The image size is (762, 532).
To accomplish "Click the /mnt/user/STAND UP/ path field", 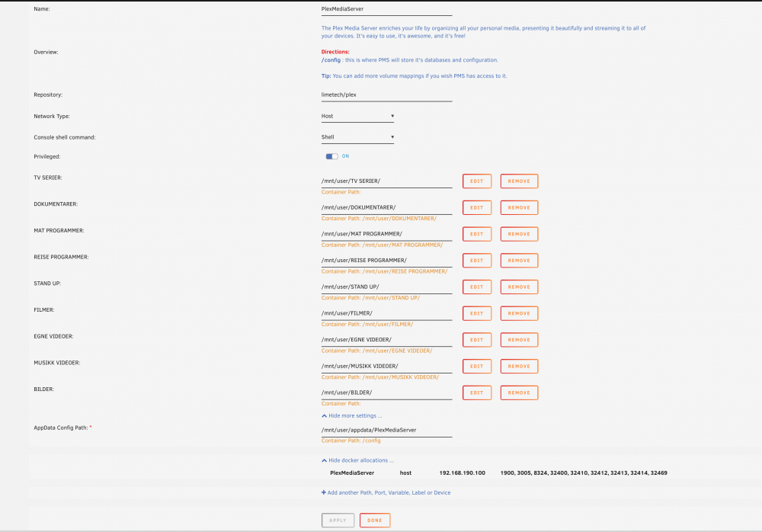I will pos(386,287).
